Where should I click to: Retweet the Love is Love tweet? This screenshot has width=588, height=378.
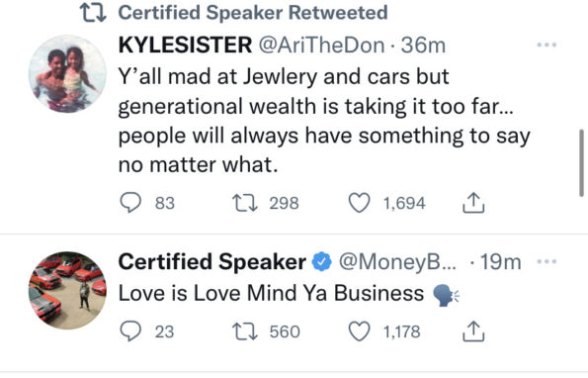click(244, 331)
